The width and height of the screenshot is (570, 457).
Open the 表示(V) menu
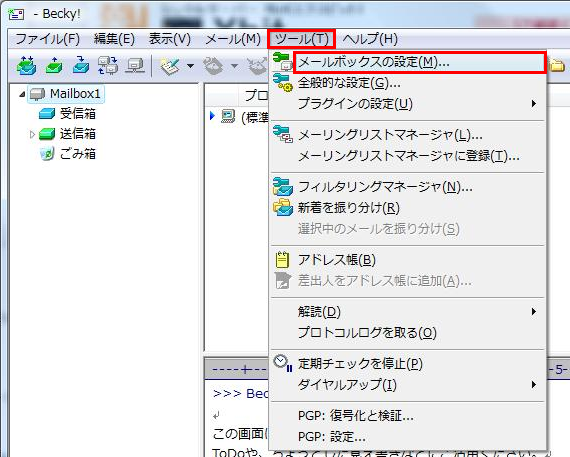point(170,39)
